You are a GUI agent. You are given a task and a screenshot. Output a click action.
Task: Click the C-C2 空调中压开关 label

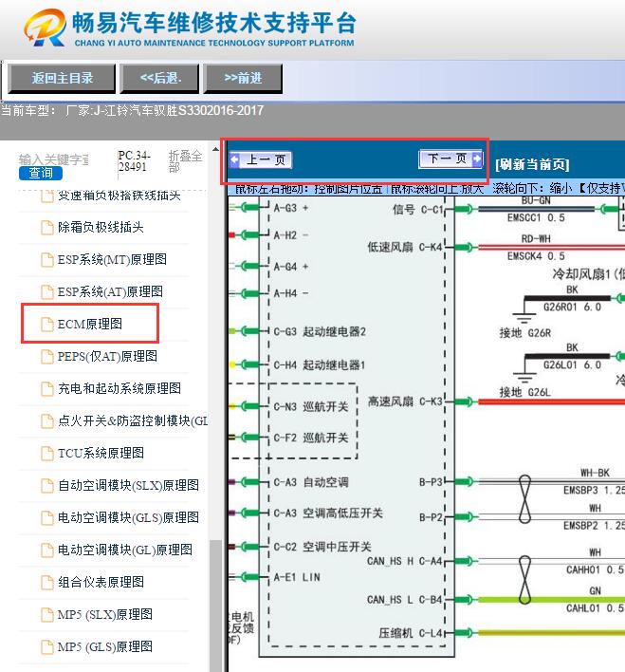[322, 547]
